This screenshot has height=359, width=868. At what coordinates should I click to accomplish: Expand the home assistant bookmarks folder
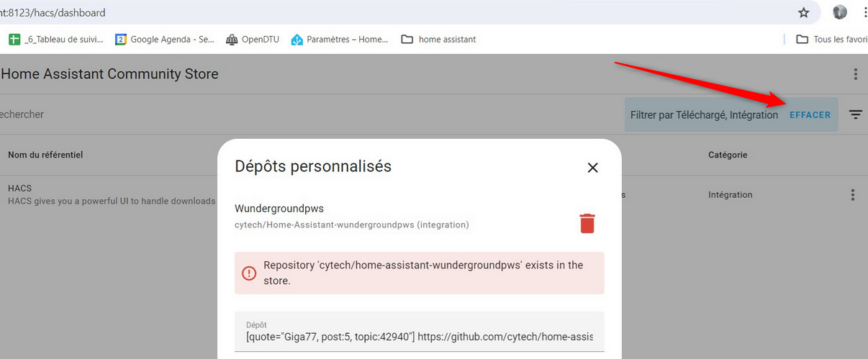[438, 40]
